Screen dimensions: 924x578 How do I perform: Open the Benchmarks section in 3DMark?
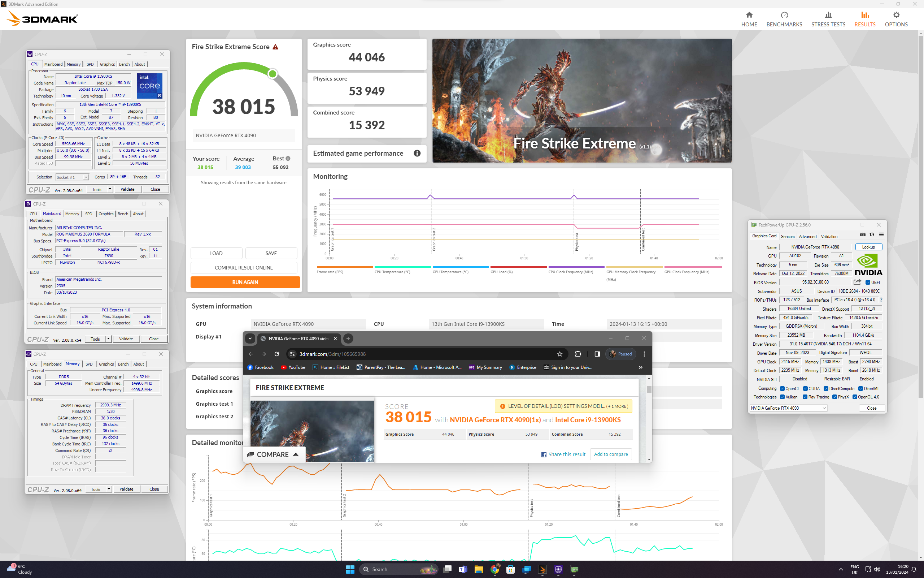coord(784,19)
